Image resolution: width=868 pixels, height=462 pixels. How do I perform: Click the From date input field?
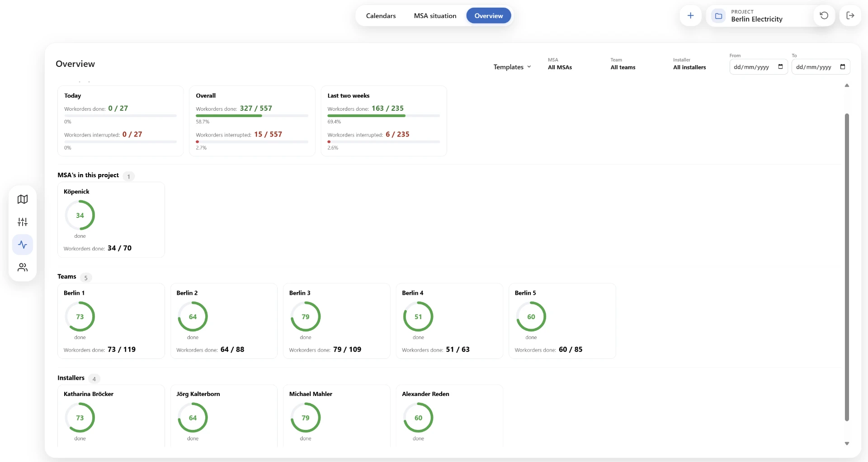point(759,67)
